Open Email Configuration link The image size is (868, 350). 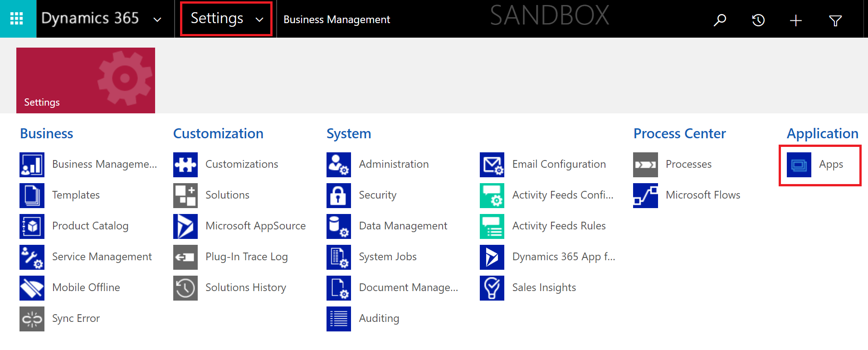(559, 164)
